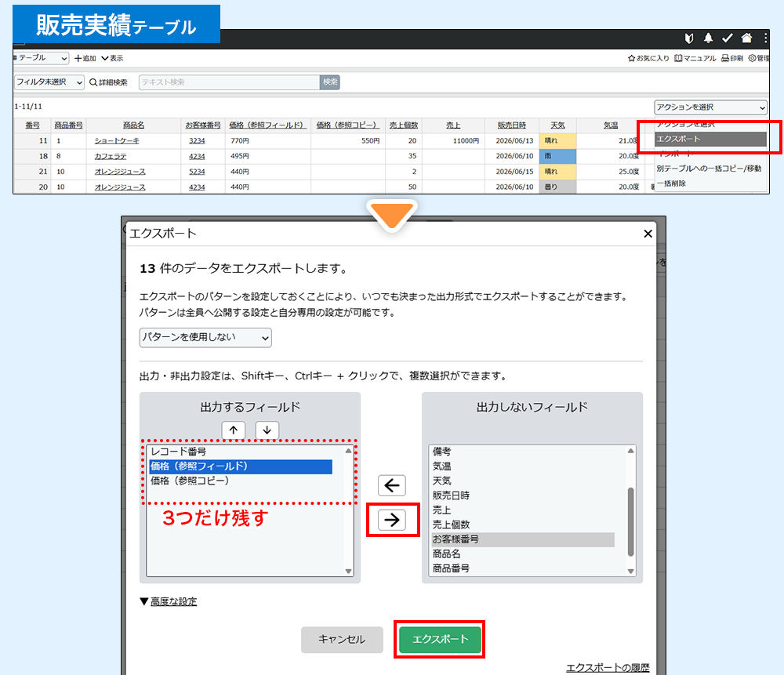The width and height of the screenshot is (784, 675).
Task: Open the アクションを選択 dropdown
Action: pyautogui.click(x=710, y=107)
